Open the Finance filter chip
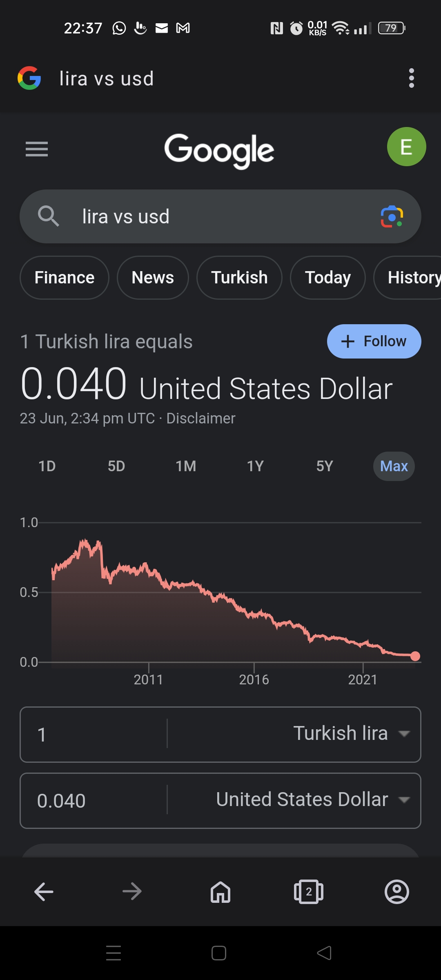The image size is (441, 980). tap(65, 278)
